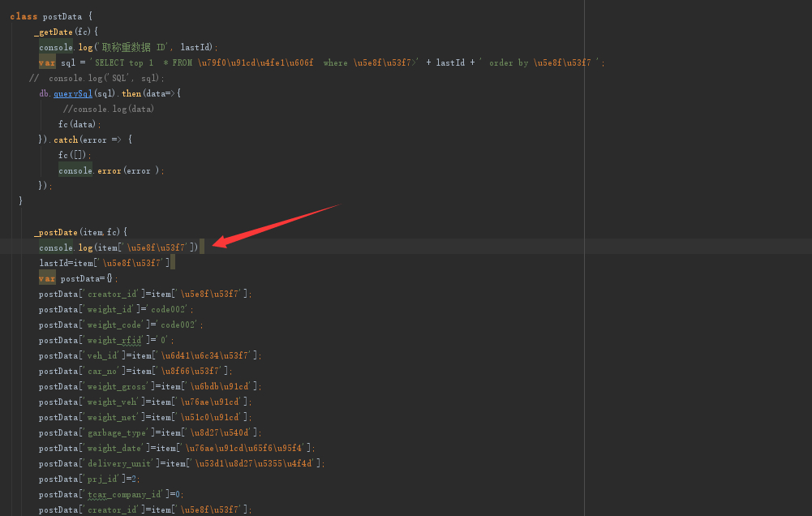Click the postData['weight_gross'] assignment line
This screenshot has width=812, height=516.
pos(150,386)
